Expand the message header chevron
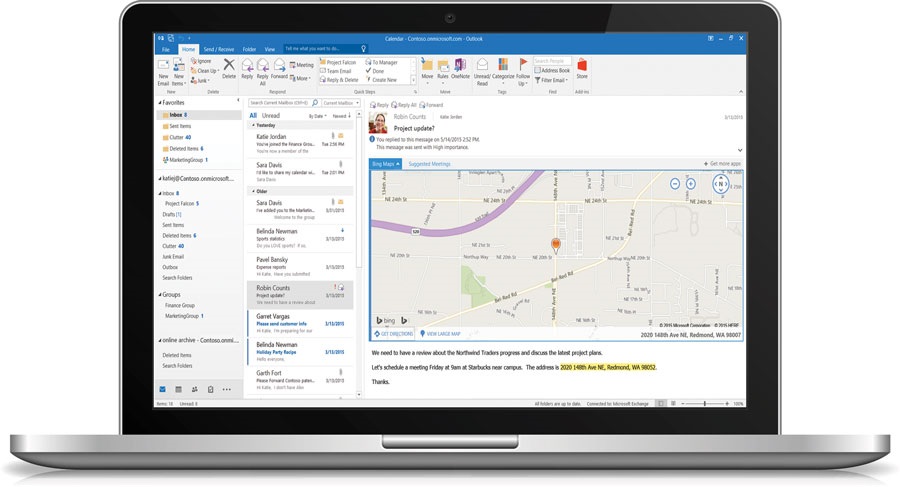Viewport: 900px width, 487px height. (740, 150)
